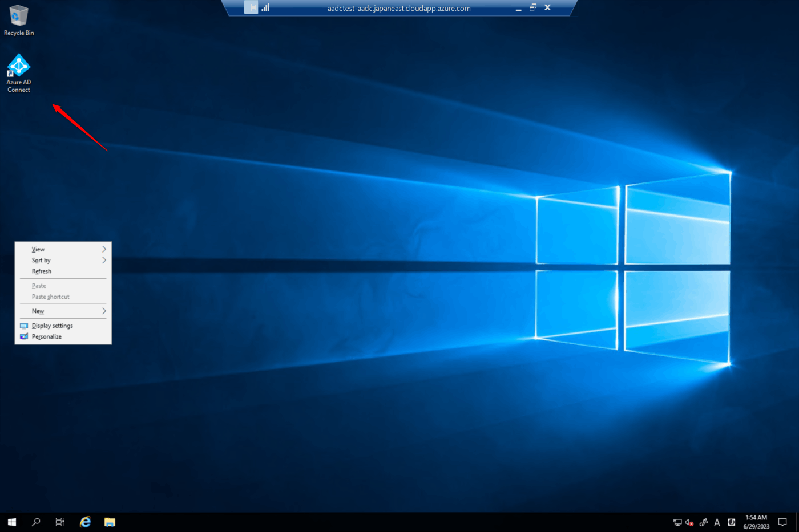Choose Personalize in the context menu
This screenshot has height=532, width=799.
(63, 336)
